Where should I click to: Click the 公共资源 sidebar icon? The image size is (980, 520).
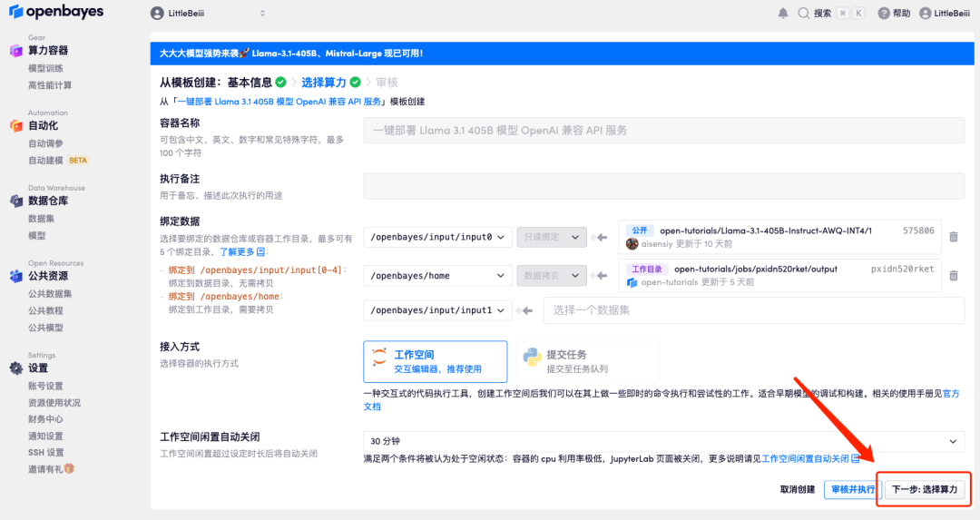click(16, 276)
